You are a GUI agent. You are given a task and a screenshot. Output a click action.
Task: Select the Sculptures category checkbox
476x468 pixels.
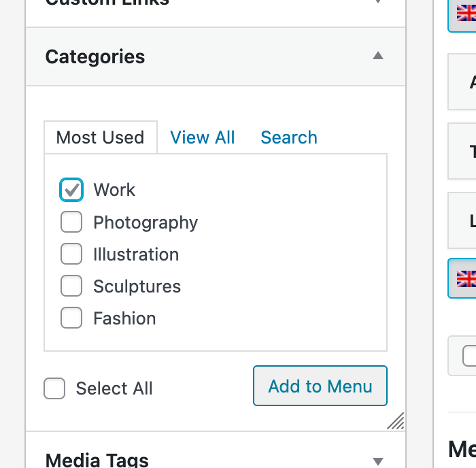(x=71, y=286)
